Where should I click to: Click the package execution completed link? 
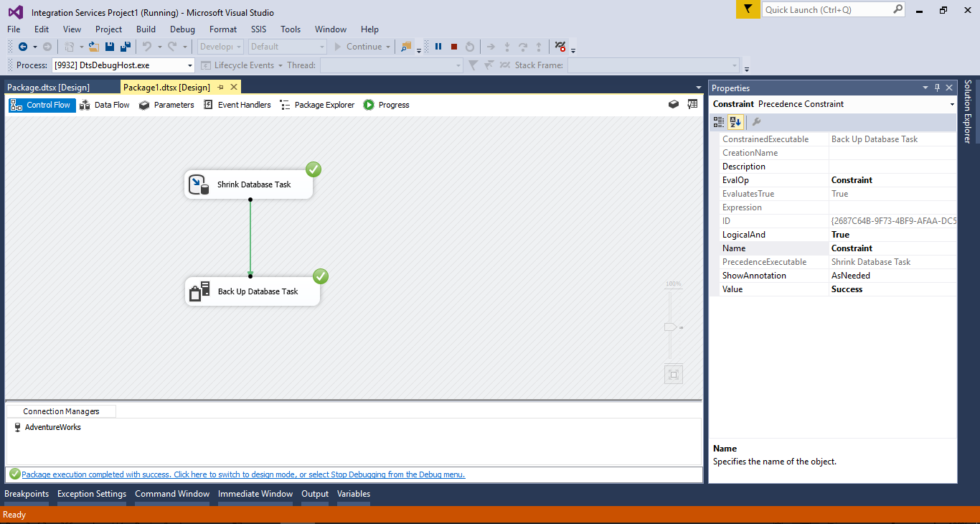[x=243, y=474]
